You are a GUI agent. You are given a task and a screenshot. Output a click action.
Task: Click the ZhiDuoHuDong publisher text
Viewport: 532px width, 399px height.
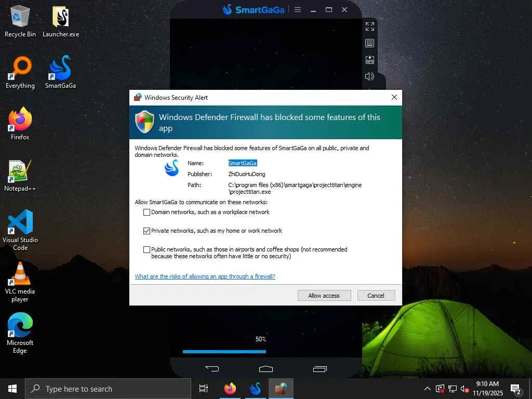247,174
